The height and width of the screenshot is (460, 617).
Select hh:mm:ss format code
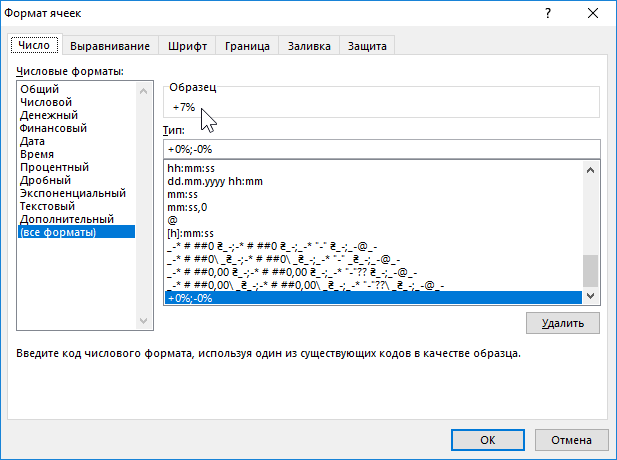(373, 168)
